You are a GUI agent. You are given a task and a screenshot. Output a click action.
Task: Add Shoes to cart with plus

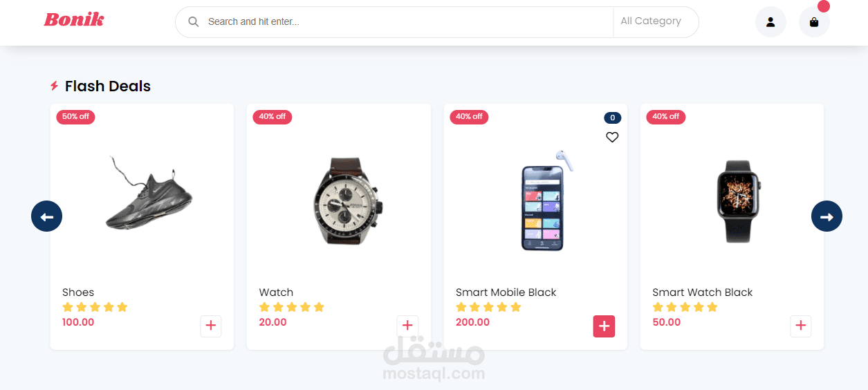(211, 326)
